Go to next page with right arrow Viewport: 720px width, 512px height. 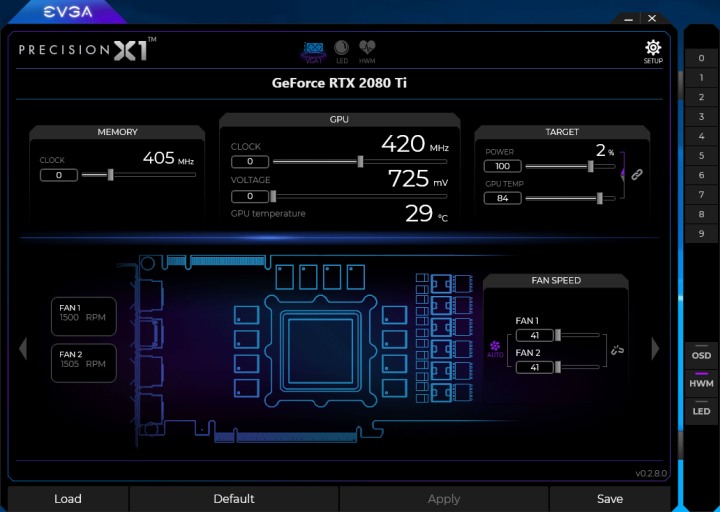(655, 349)
